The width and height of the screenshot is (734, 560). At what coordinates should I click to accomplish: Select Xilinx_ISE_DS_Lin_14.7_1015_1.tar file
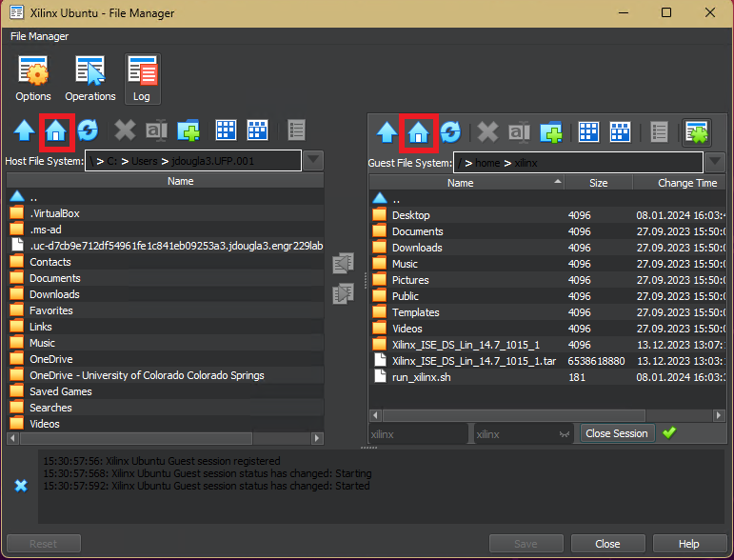[547, 361]
